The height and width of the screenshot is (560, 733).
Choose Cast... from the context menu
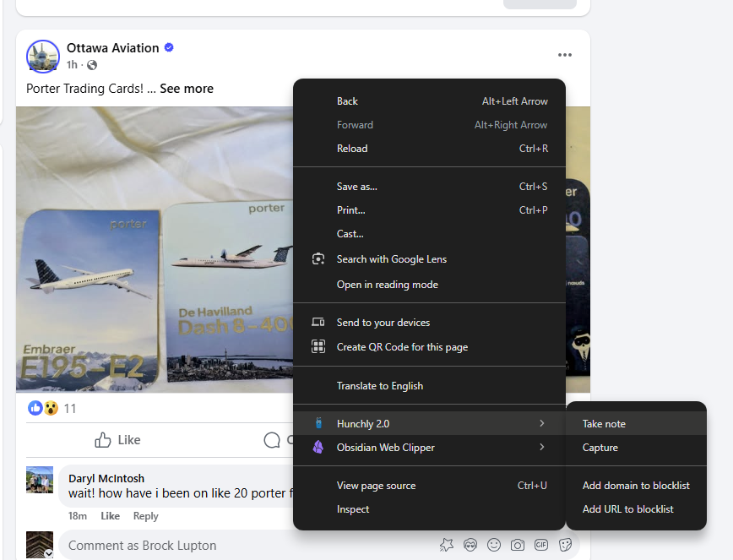[429, 234]
